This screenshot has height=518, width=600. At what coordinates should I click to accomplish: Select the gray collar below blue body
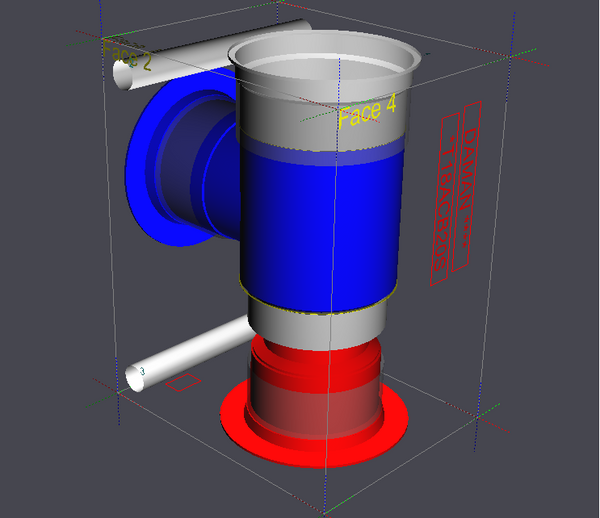pyautogui.click(x=317, y=325)
